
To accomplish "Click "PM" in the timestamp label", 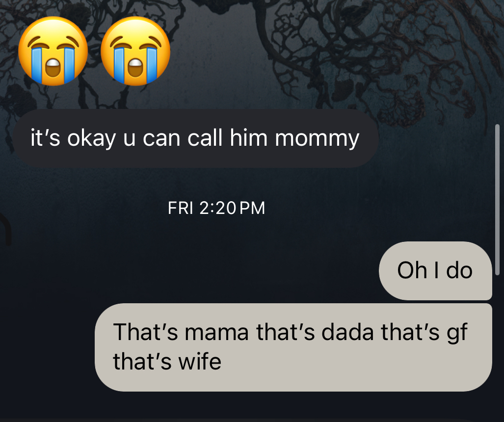I will [x=252, y=208].
